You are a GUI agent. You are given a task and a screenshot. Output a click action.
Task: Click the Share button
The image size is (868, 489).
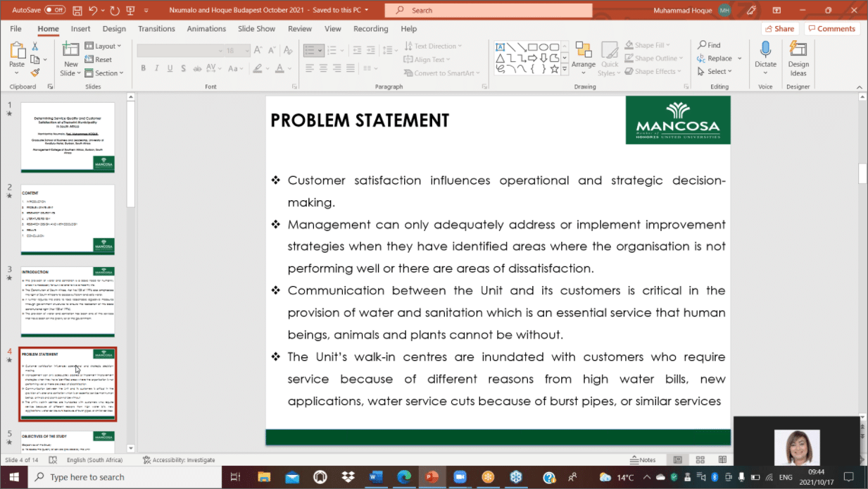tap(779, 29)
